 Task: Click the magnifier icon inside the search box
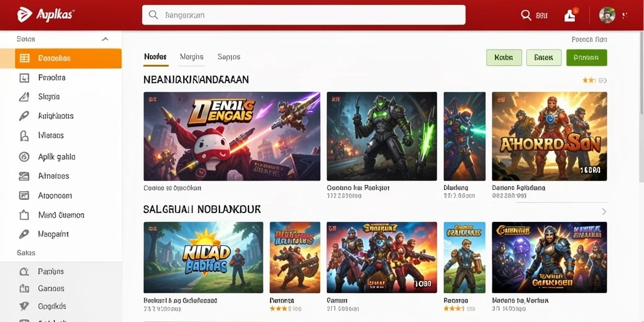(153, 15)
